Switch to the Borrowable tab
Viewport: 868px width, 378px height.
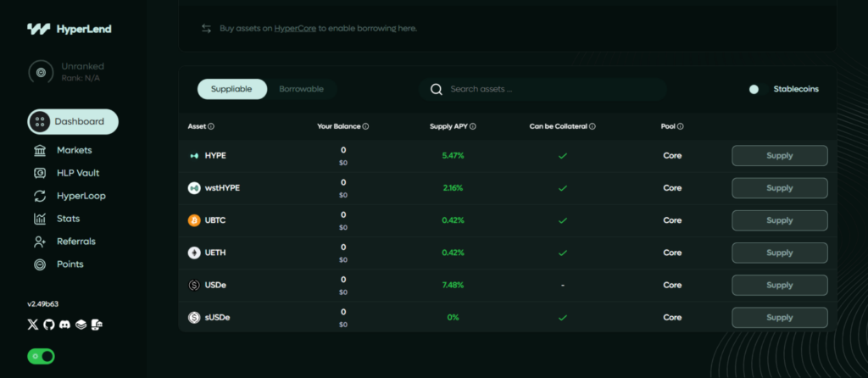[x=301, y=89]
